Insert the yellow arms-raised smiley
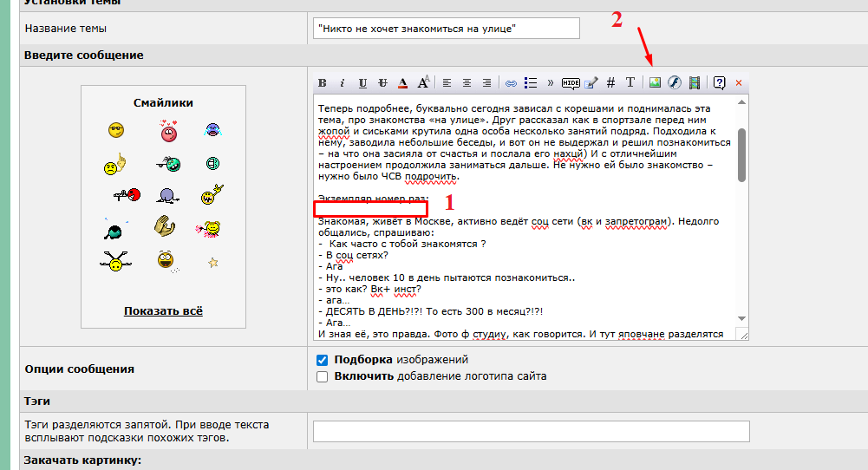This screenshot has height=470, width=868. click(115, 261)
